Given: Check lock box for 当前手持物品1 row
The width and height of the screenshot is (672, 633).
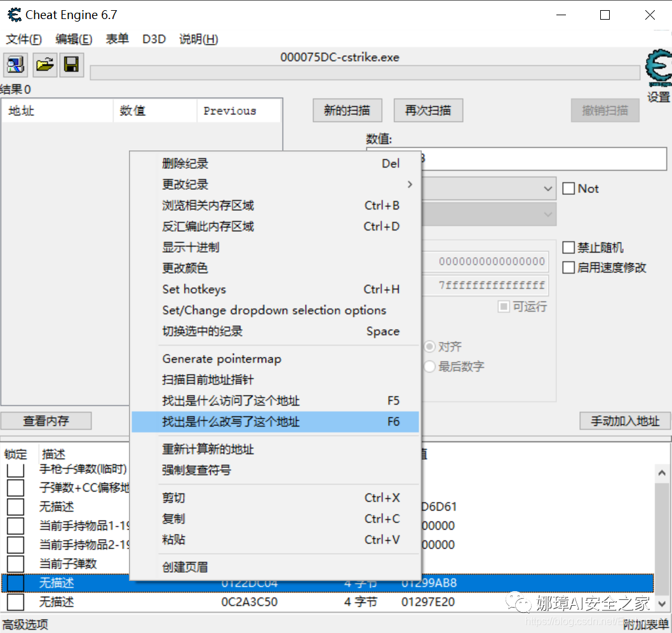Looking at the screenshot, I should point(15,526).
